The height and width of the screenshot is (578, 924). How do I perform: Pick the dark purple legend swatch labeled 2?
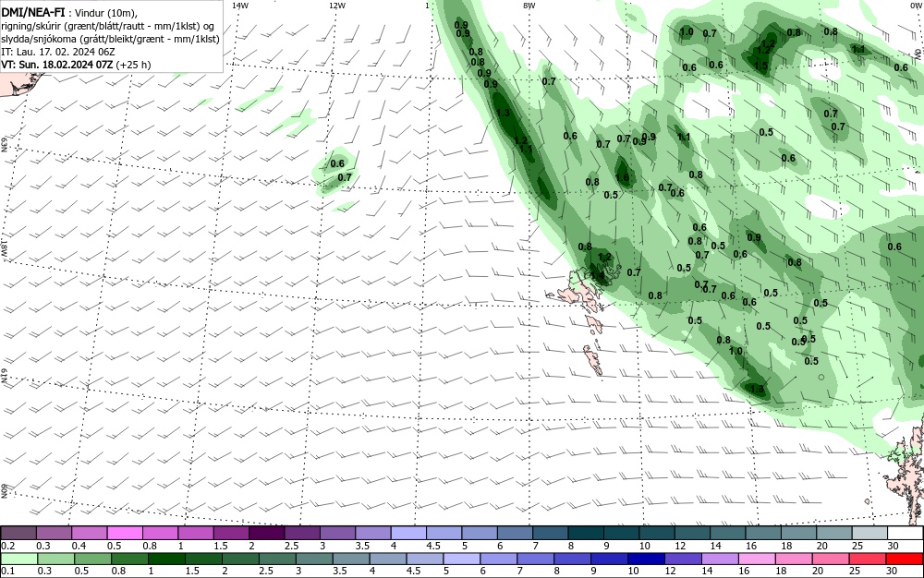[x=267, y=534]
